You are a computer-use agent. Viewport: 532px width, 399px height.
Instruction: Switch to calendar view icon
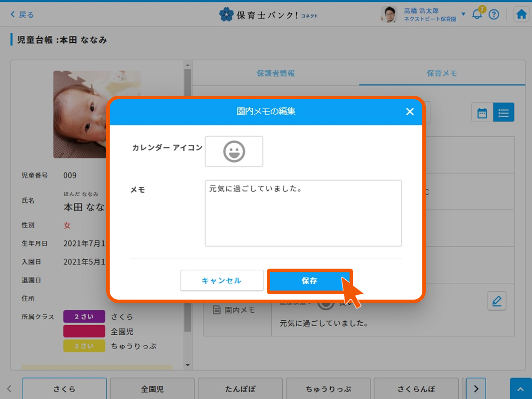point(482,113)
